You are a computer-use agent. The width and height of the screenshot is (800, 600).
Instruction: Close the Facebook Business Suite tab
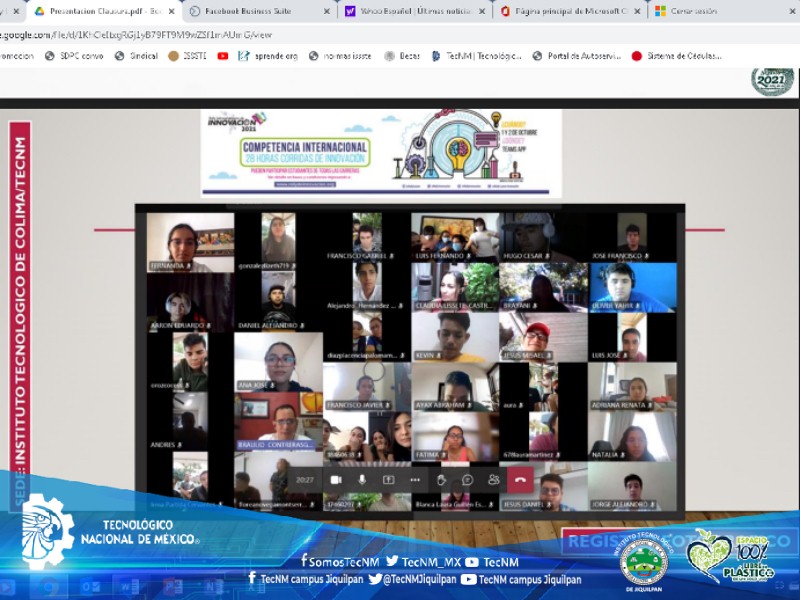click(327, 11)
